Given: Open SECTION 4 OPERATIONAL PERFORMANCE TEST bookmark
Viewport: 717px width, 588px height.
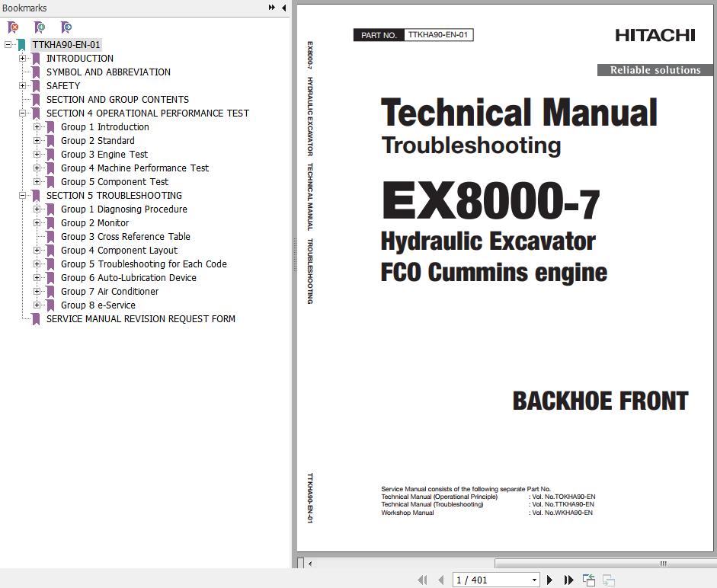Looking at the screenshot, I should pos(148,113).
